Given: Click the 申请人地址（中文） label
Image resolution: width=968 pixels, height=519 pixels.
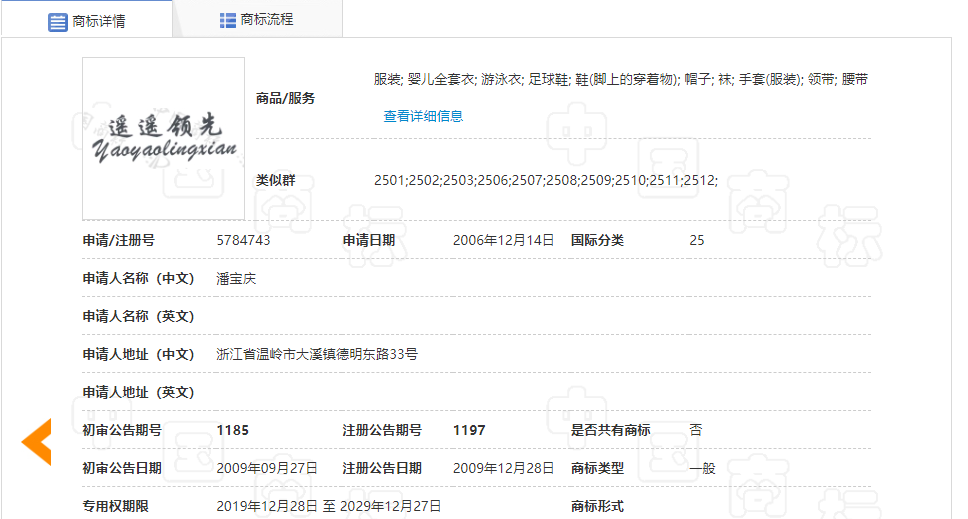Looking at the screenshot, I should click(x=138, y=354).
